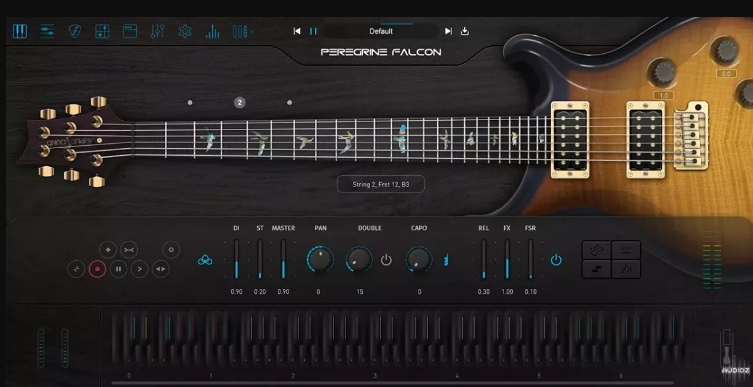
Task: Click the bridge humbucker pickup
Action: tap(646, 140)
